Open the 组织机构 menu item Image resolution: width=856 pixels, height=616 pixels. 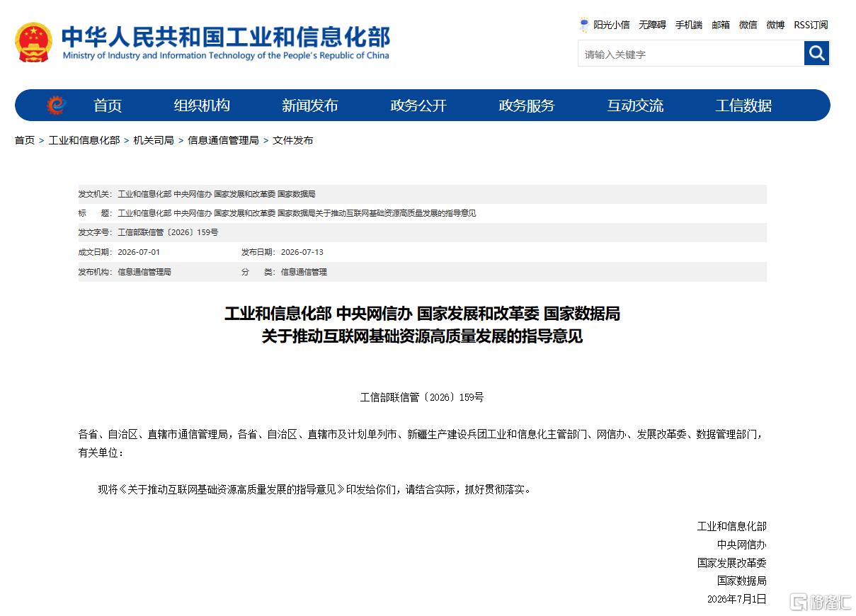[x=202, y=105]
